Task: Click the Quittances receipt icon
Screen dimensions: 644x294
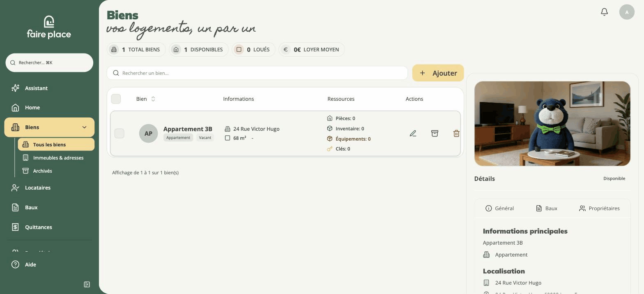Action: pyautogui.click(x=15, y=227)
